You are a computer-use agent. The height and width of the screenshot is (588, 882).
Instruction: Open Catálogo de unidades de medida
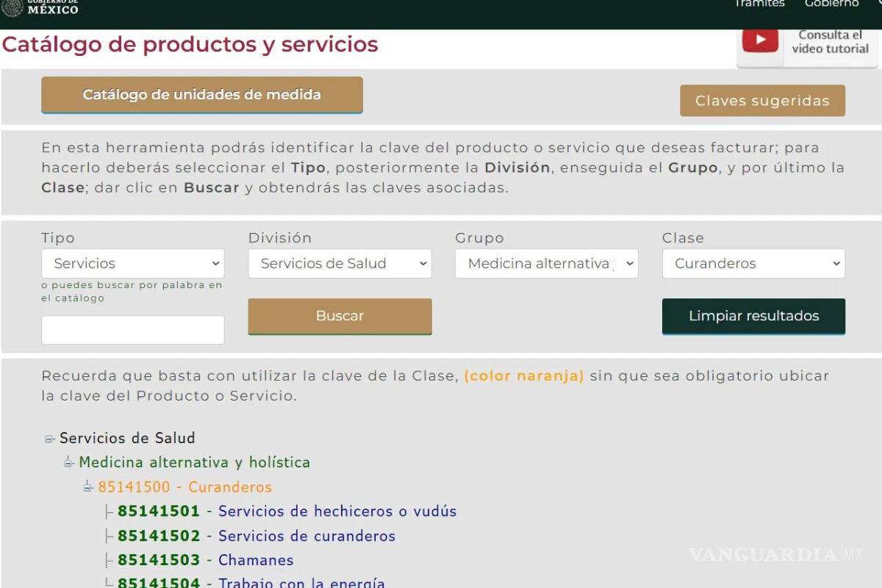[x=202, y=95]
